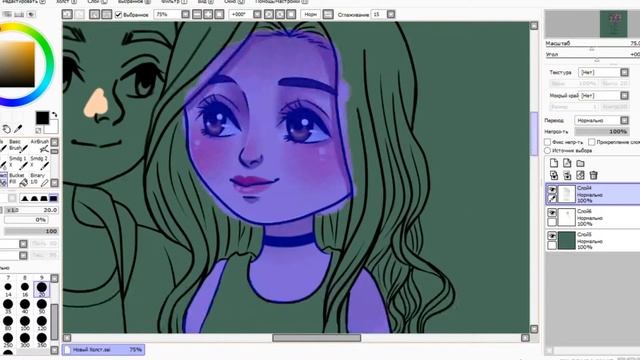Hide layer Слой5 with eye icon
640x360 pixels.
pyautogui.click(x=552, y=236)
